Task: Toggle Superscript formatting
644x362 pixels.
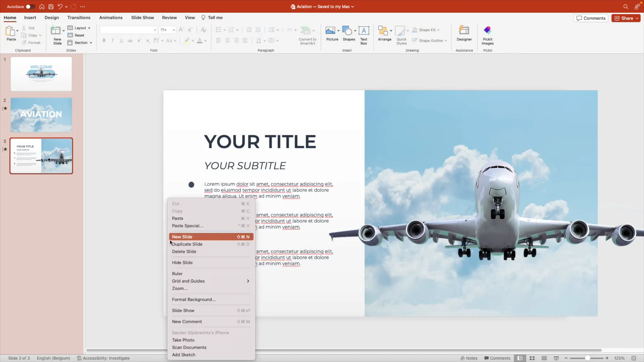Action: tap(139, 41)
